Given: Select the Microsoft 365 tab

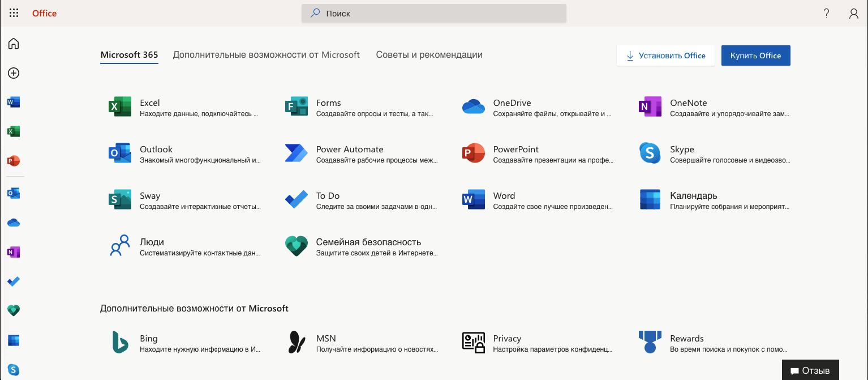Looking at the screenshot, I should [x=129, y=55].
